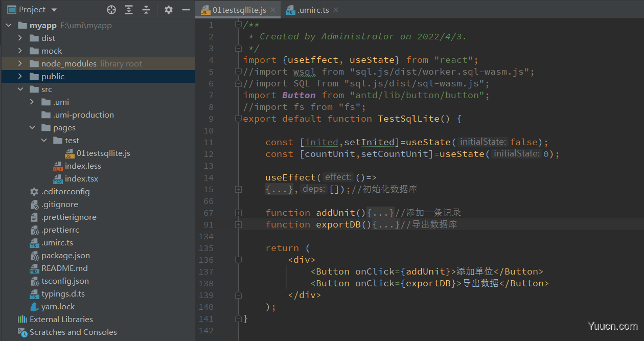Click the JS file icon beside 01testsqllite.js in tree
This screenshot has height=341, width=644.
[x=70, y=153]
